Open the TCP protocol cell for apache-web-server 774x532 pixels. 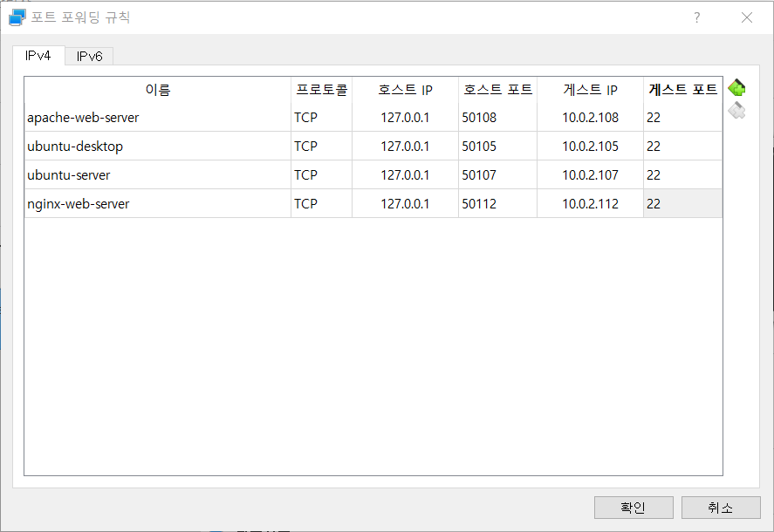(322, 118)
